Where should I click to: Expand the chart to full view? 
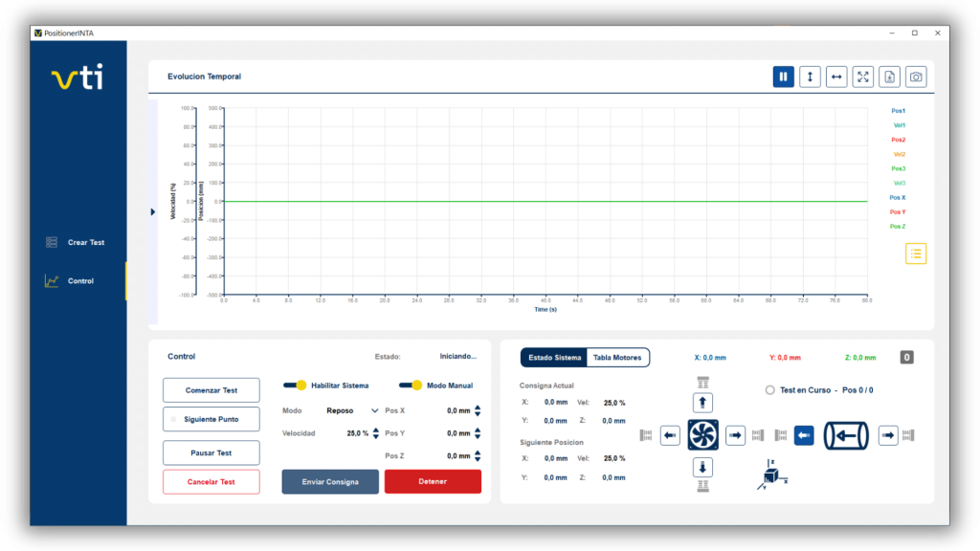pyautogui.click(x=863, y=77)
